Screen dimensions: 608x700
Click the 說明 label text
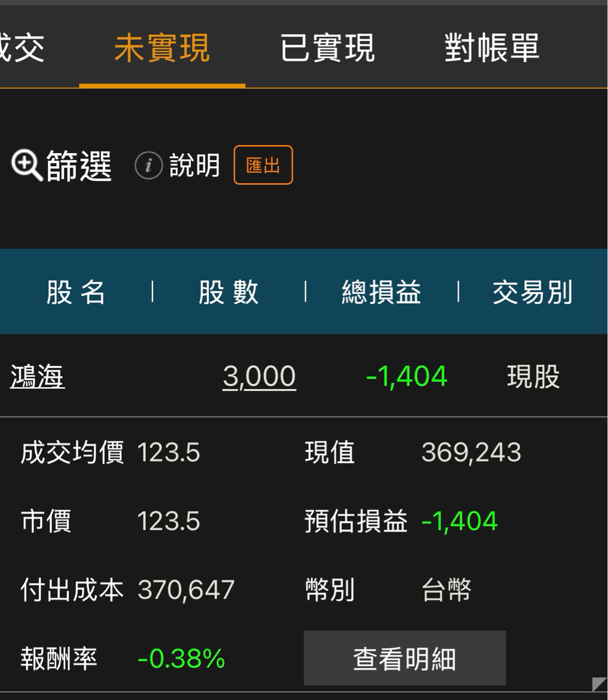click(x=195, y=166)
